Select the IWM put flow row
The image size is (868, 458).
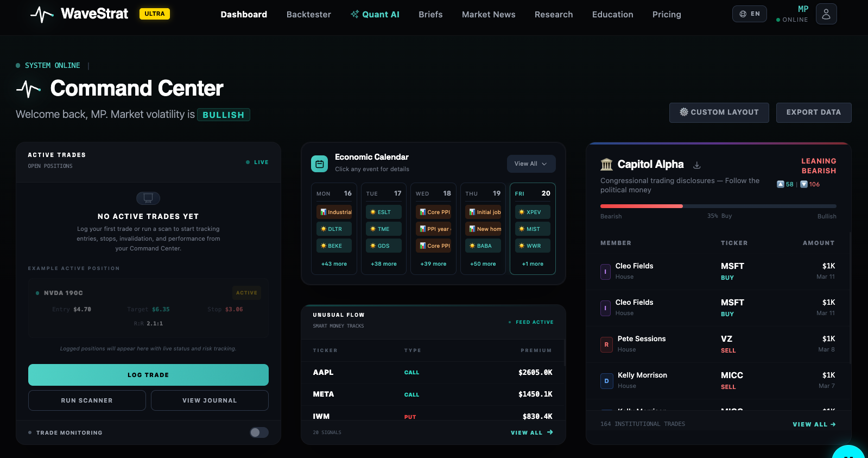(433, 415)
